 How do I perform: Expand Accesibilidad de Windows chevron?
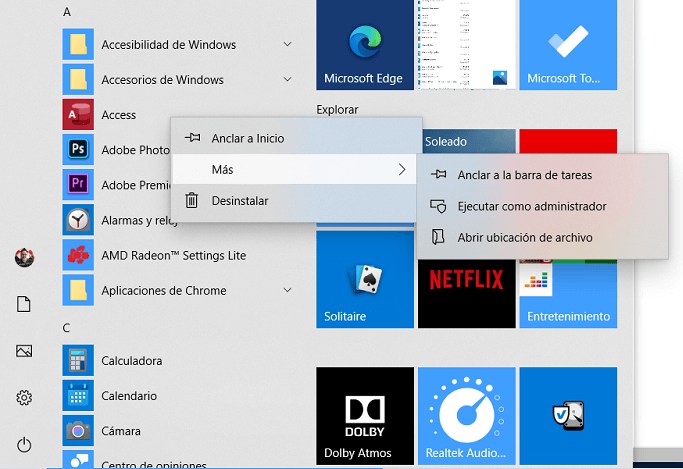[x=287, y=44]
